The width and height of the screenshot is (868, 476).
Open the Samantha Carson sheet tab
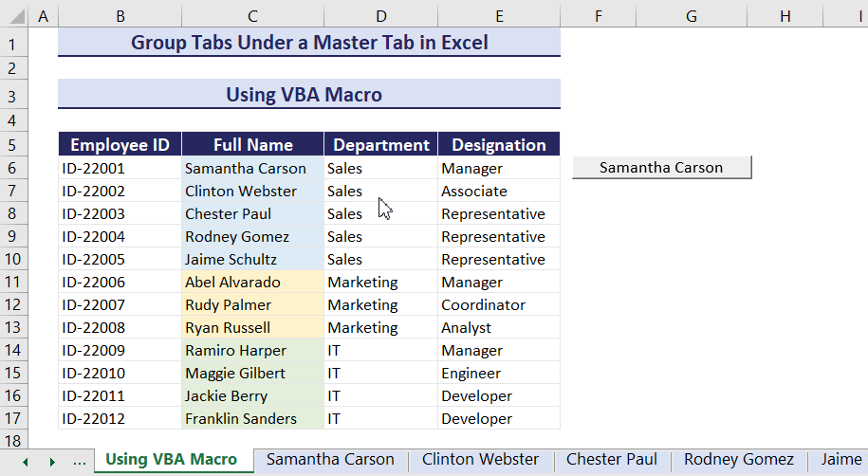tap(330, 460)
